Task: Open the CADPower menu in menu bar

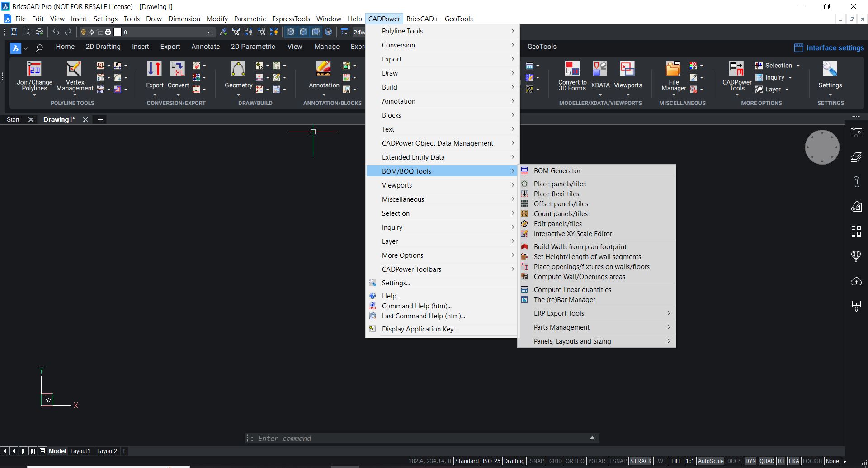Action: (x=384, y=19)
